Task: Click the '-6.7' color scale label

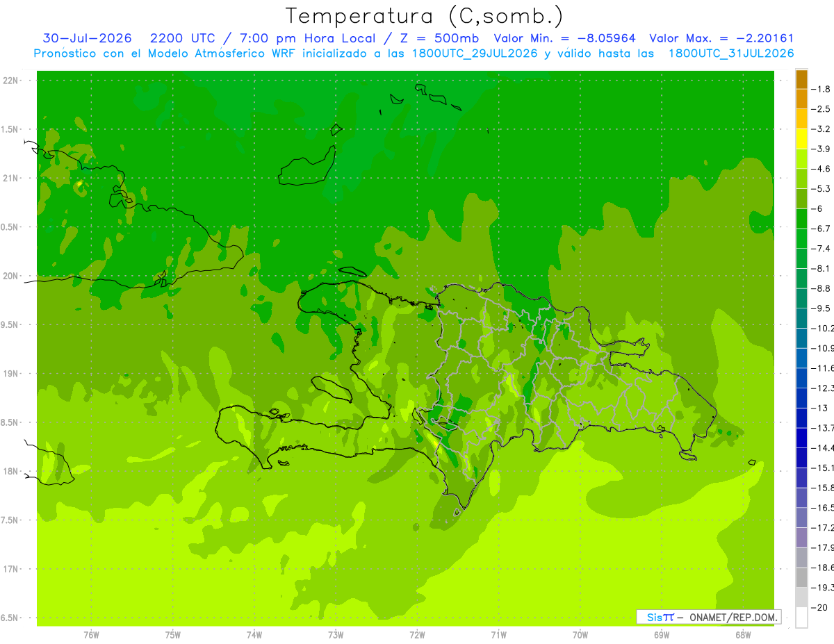Action: click(x=821, y=228)
